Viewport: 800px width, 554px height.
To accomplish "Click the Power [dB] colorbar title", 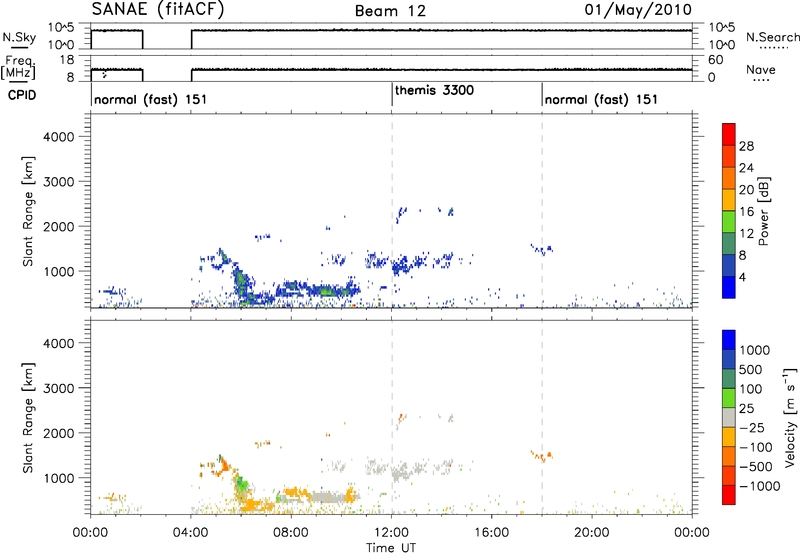I will point(763,211).
